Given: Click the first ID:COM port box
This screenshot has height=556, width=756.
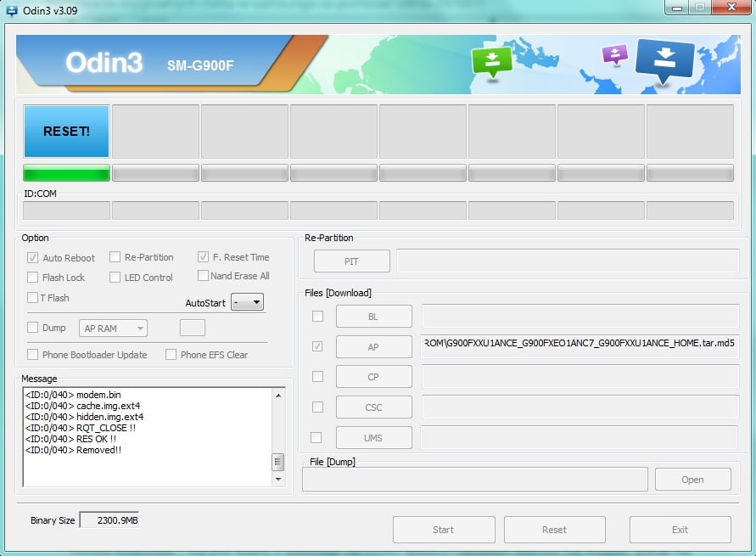Looking at the screenshot, I should tap(66, 211).
